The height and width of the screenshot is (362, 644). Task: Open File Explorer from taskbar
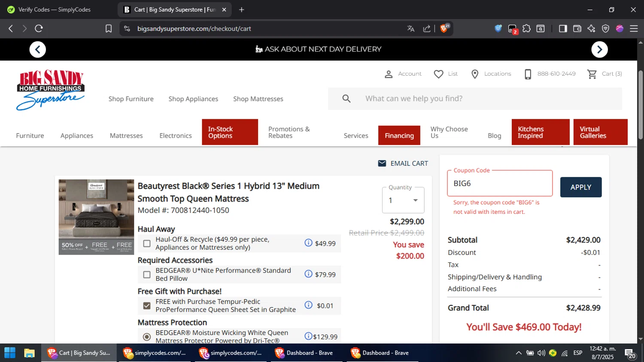[x=29, y=353]
